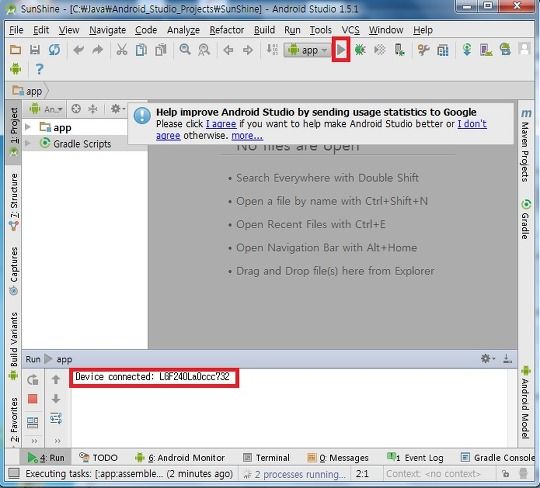Viewport: 540px width, 488px height.
Task: Open the Navigate menu
Action: point(107,30)
